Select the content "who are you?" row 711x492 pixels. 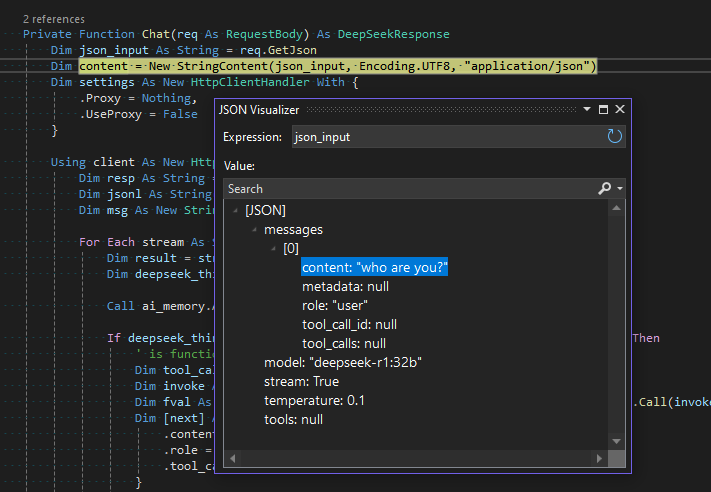(375, 267)
